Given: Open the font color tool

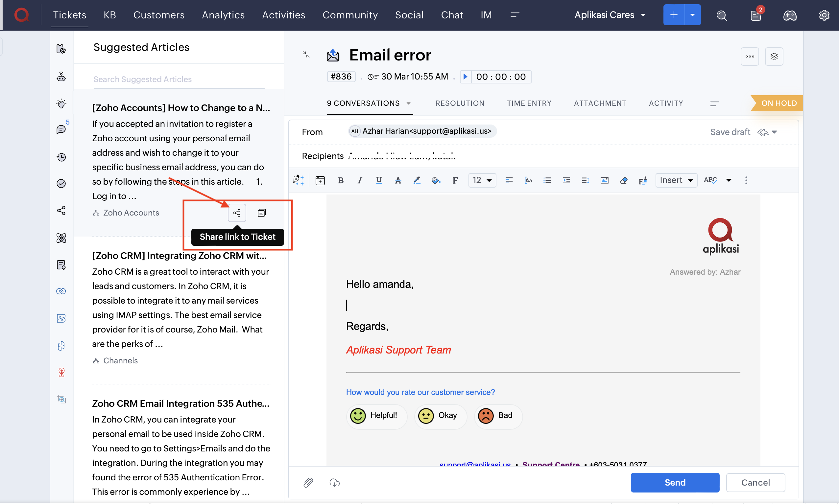Looking at the screenshot, I should pos(398,180).
